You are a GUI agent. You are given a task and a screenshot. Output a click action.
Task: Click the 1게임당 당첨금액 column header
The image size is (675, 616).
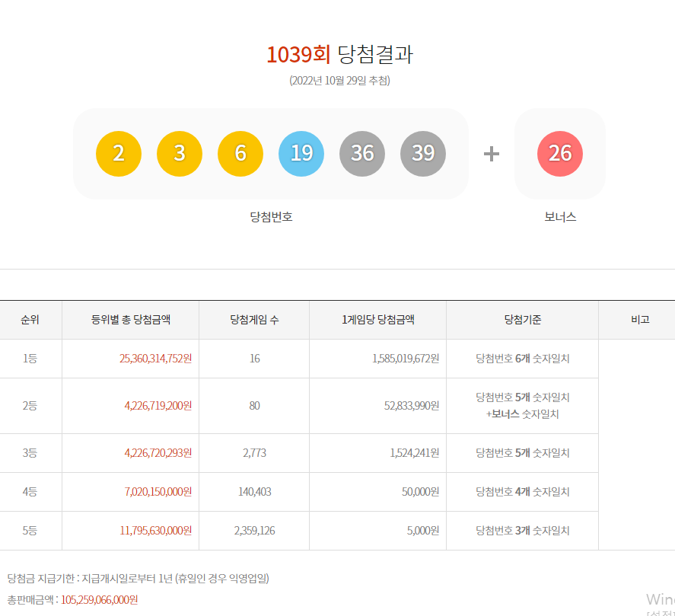tap(378, 320)
